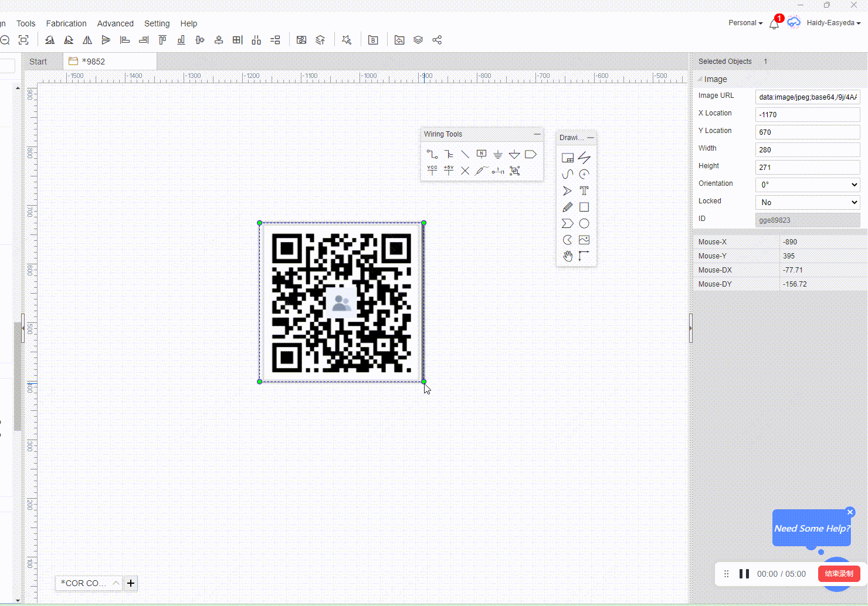The width and height of the screenshot is (868, 606).
Task: Select the Wire tool in Wiring Tools
Action: [432, 155]
